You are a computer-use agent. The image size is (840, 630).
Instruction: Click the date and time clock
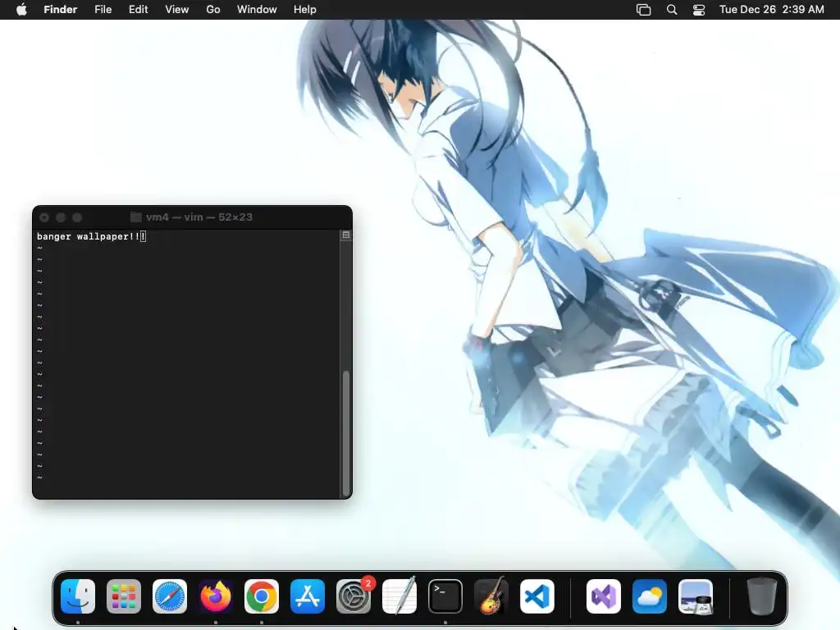771,10
